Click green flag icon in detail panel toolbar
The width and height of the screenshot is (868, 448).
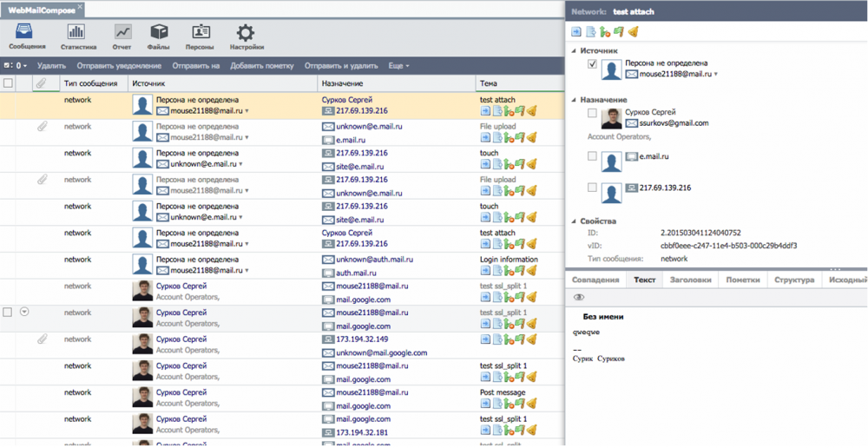coord(619,31)
